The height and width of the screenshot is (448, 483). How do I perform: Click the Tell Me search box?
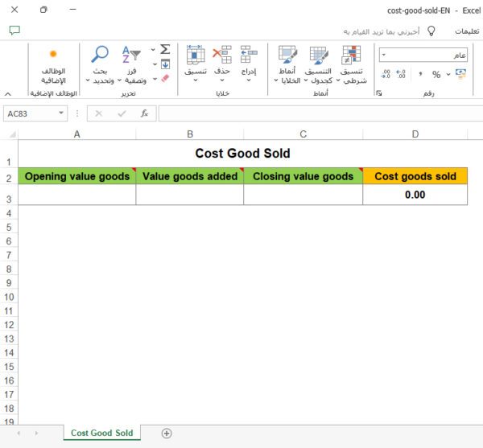[378, 31]
